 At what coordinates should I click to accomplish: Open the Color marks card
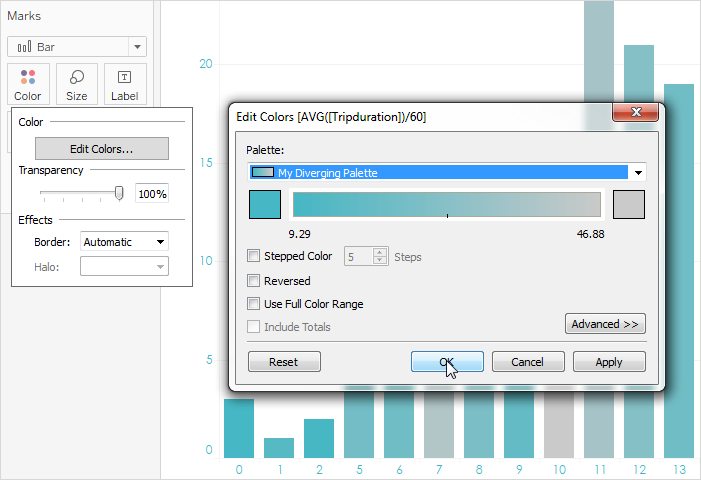click(28, 84)
